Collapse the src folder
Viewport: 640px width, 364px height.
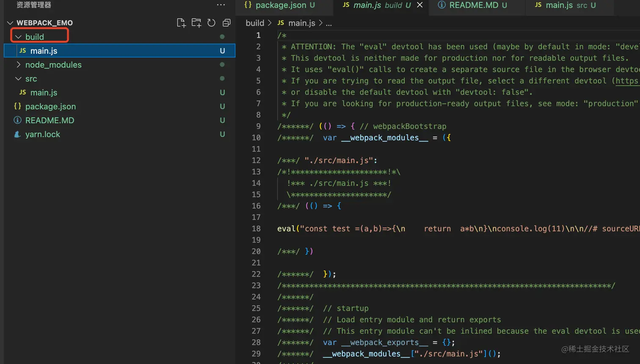(x=18, y=79)
